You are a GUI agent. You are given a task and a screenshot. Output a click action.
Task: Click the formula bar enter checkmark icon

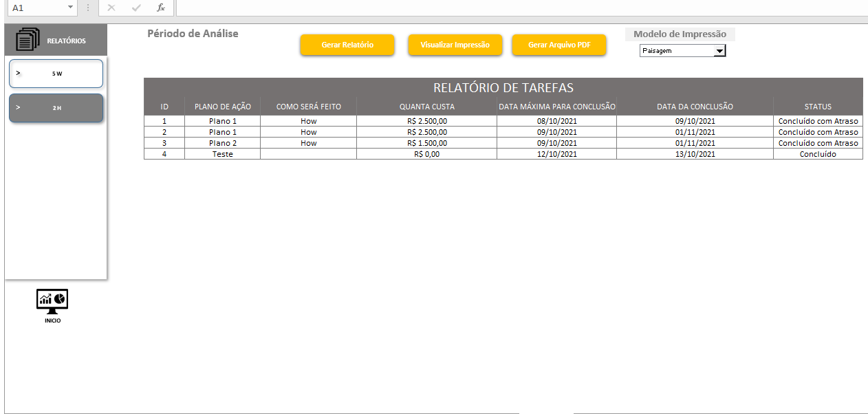[136, 8]
